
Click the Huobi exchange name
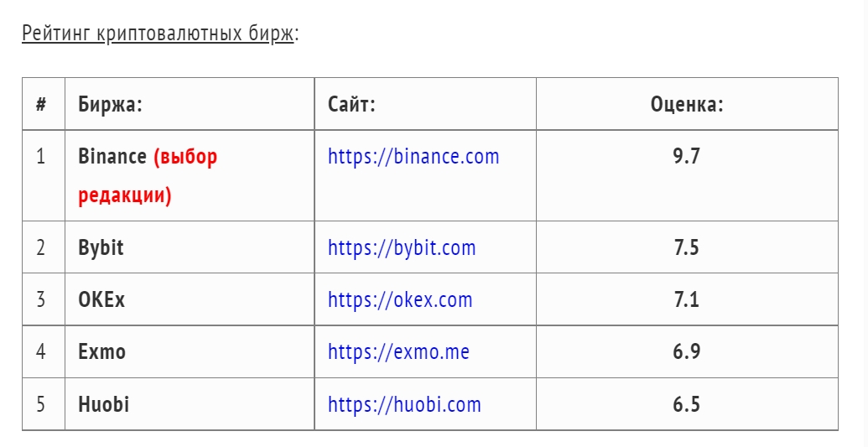click(103, 403)
